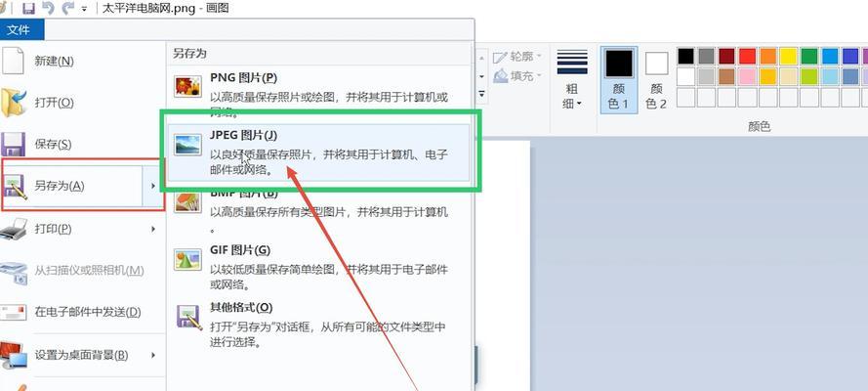The width and height of the screenshot is (868, 391).
Task: Expand the shapes gallery more arrow
Action: 481,95
